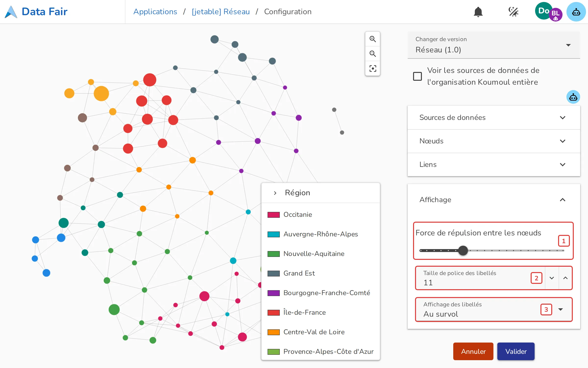588x368 pixels.
Task: Click the Occitanie color swatch
Action: [x=273, y=215]
